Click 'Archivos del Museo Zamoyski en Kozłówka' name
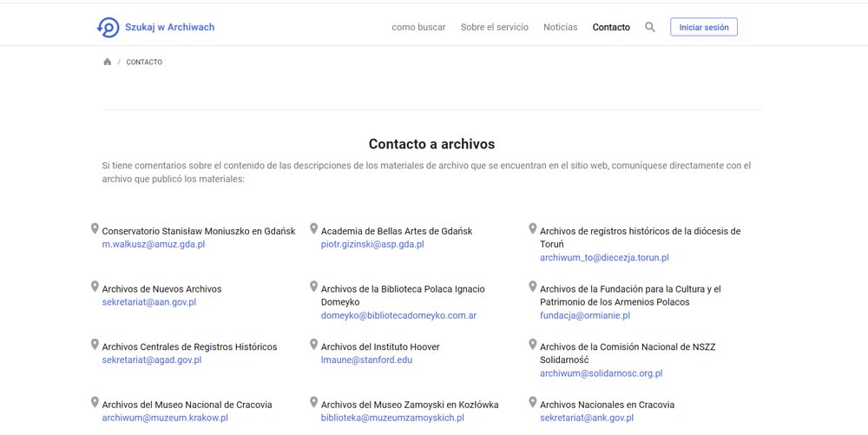 click(x=410, y=405)
